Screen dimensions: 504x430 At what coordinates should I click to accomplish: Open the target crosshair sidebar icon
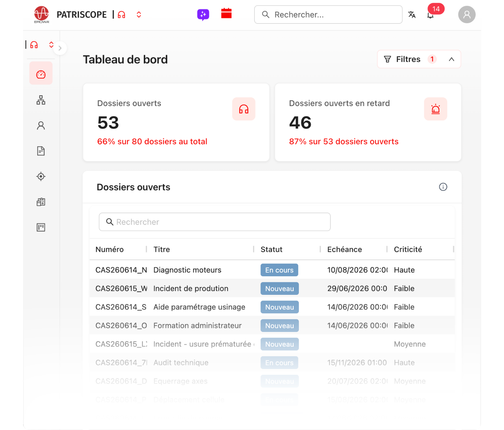[41, 176]
